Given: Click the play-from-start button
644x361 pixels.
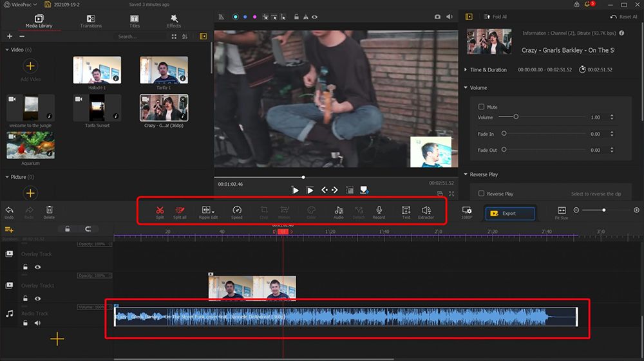Looking at the screenshot, I should (x=310, y=190).
